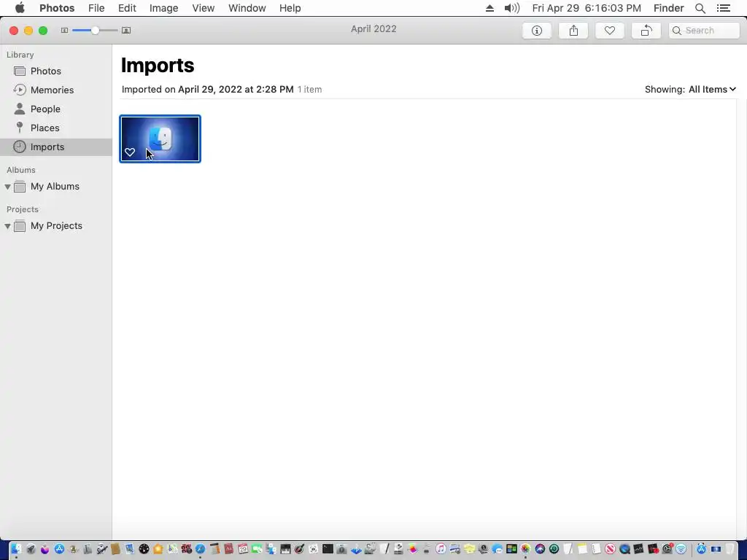Click the Photos app icon in Dock

click(x=525, y=549)
